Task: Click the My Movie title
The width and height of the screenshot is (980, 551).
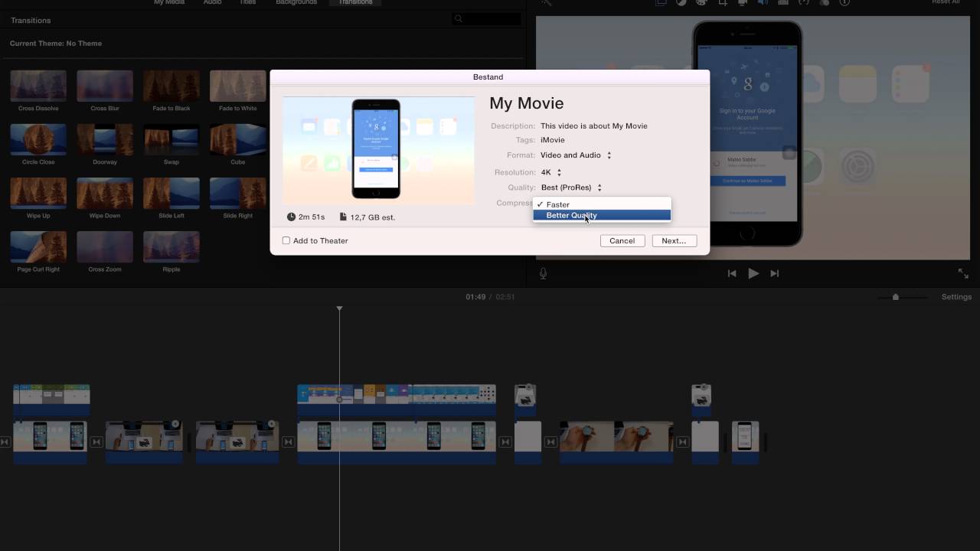Action: click(526, 103)
